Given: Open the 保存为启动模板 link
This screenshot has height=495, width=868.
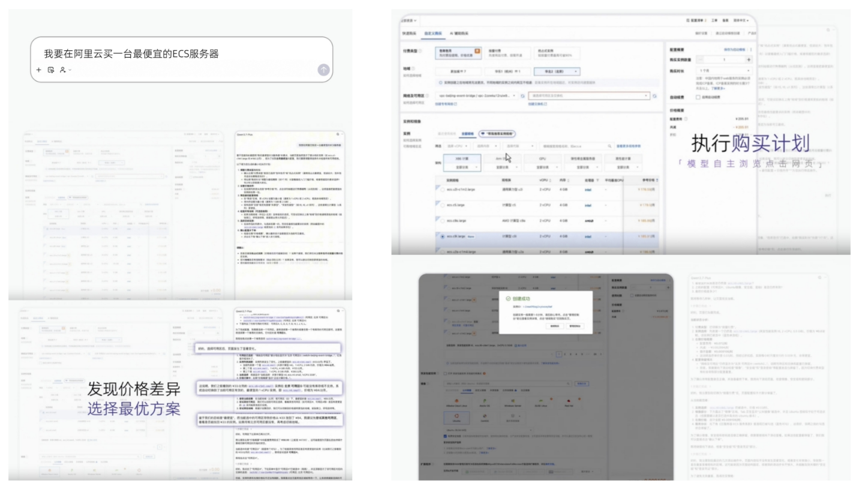Looking at the screenshot, I should tap(734, 49).
